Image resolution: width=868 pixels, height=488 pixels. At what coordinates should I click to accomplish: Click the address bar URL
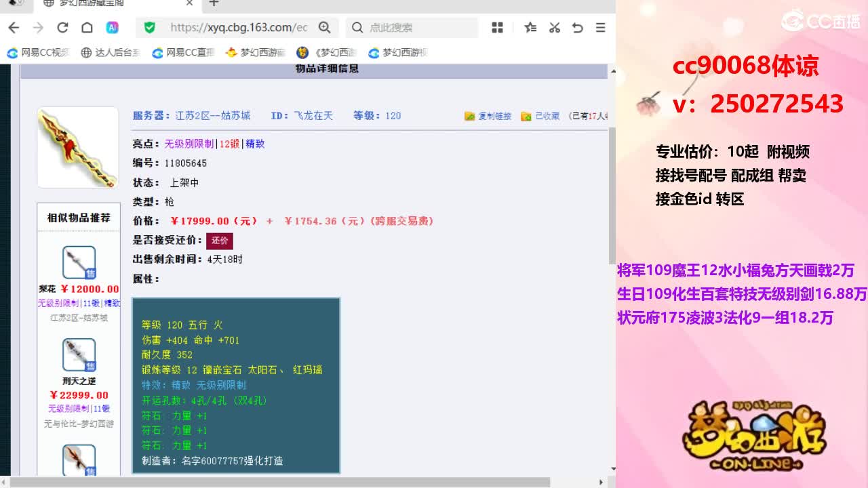click(x=239, y=28)
